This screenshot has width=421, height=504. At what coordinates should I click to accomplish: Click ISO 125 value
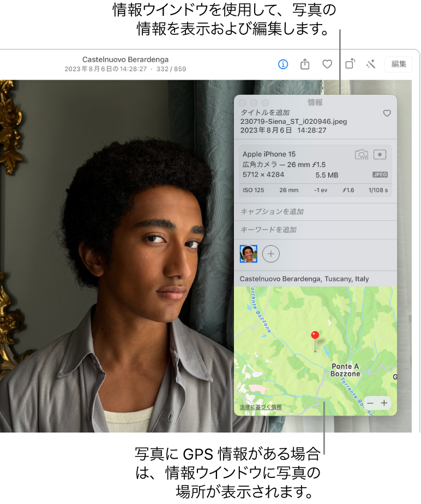tap(253, 190)
